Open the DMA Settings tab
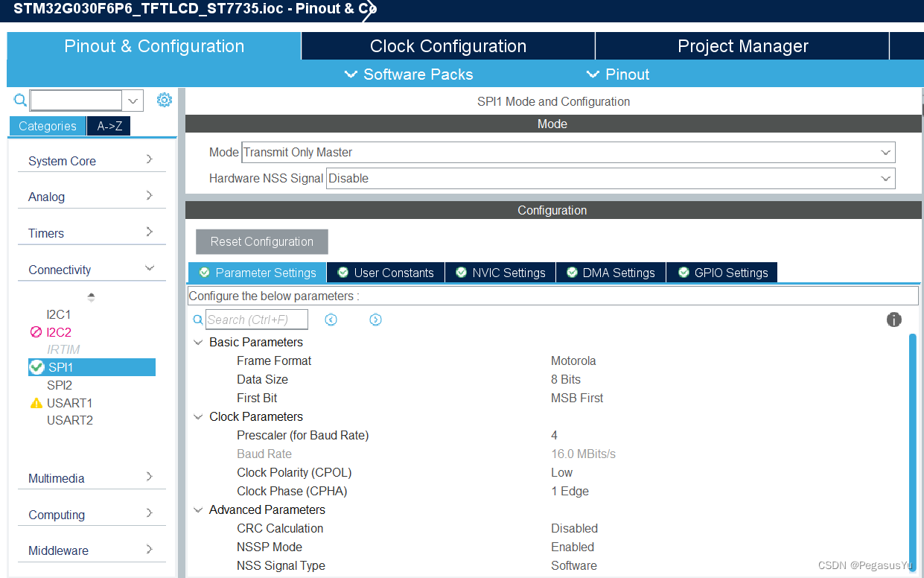Image resolution: width=924 pixels, height=578 pixels. point(611,273)
